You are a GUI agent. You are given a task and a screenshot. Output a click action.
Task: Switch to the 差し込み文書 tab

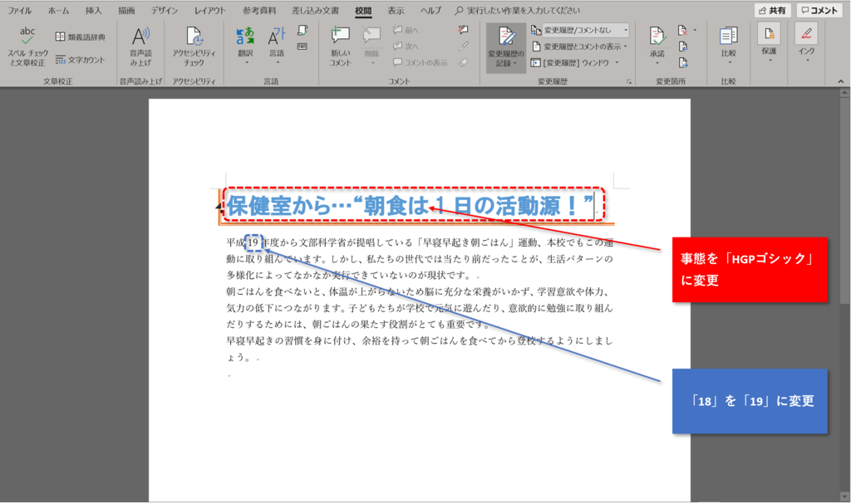[315, 10]
